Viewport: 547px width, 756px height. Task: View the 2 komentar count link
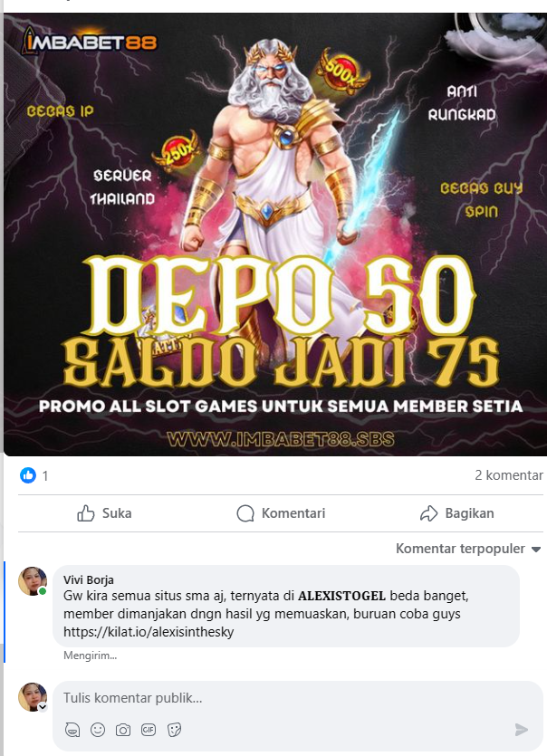(x=508, y=475)
